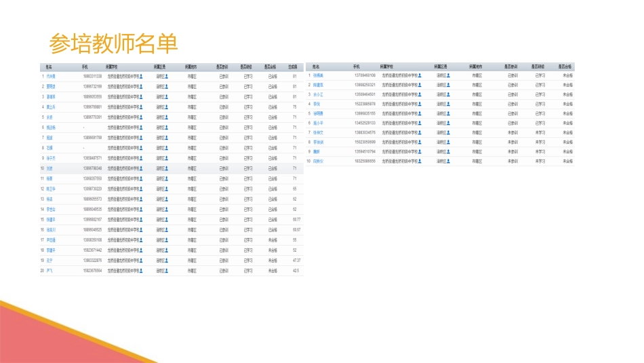Screen dimensions: 644x363
Task: Click the score 75 in row 4
Action: click(x=295, y=107)
